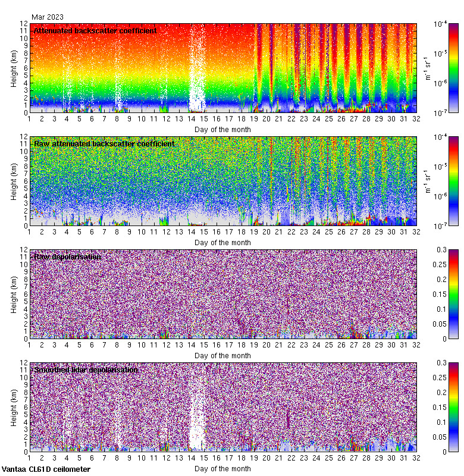Click the '0.25' tick on the smoothed depolarisation colorbar
The width and height of the screenshot is (464, 476).
point(440,377)
